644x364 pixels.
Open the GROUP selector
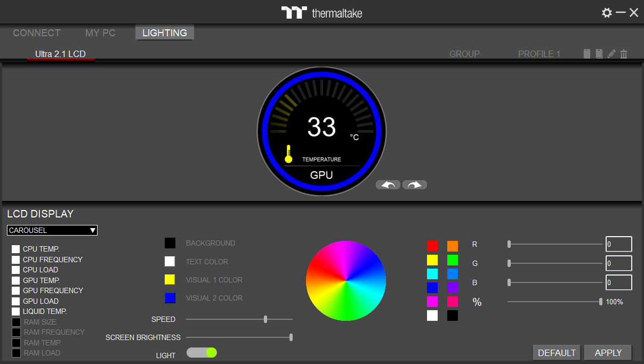click(464, 54)
